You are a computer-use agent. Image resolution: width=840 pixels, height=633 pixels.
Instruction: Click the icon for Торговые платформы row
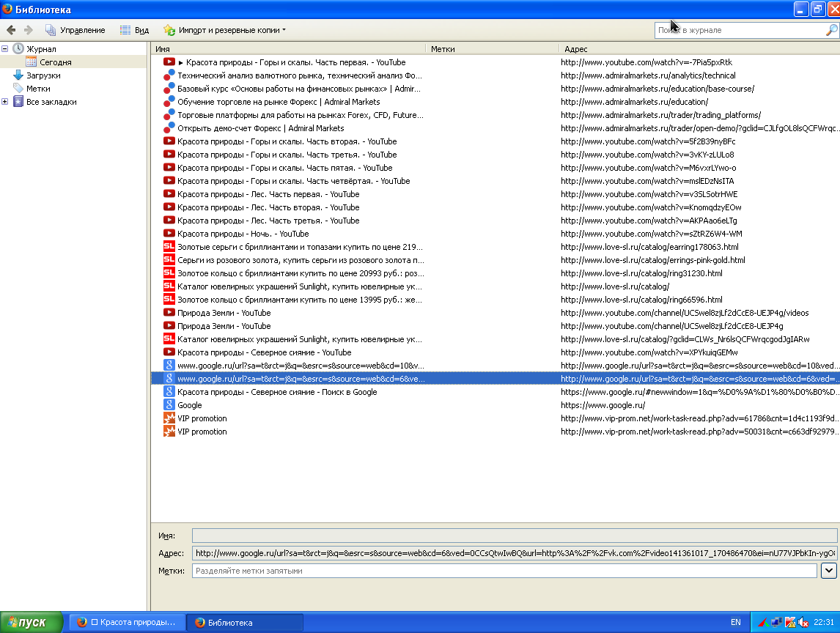tap(169, 115)
